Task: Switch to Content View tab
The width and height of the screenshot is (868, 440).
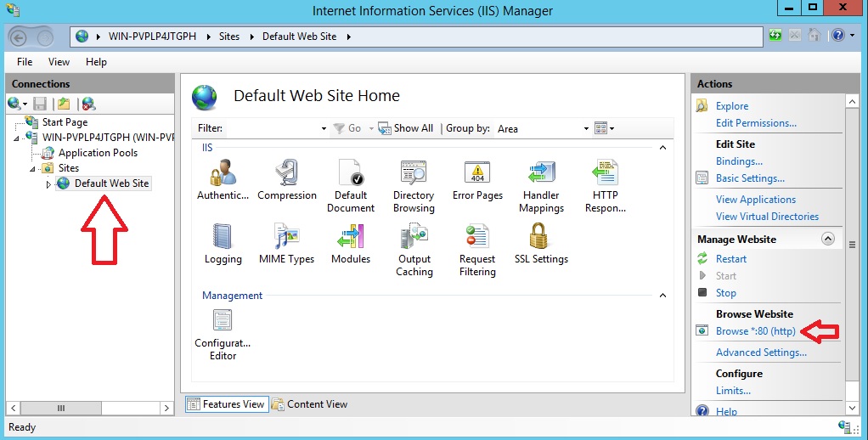Action: [310, 404]
